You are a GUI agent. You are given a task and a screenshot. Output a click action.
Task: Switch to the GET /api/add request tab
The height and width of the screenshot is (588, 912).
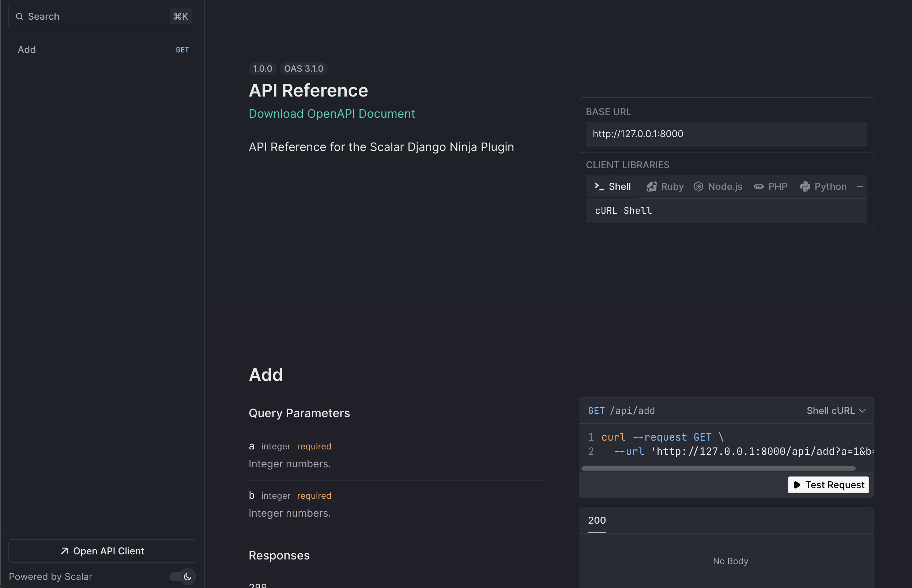pos(622,410)
